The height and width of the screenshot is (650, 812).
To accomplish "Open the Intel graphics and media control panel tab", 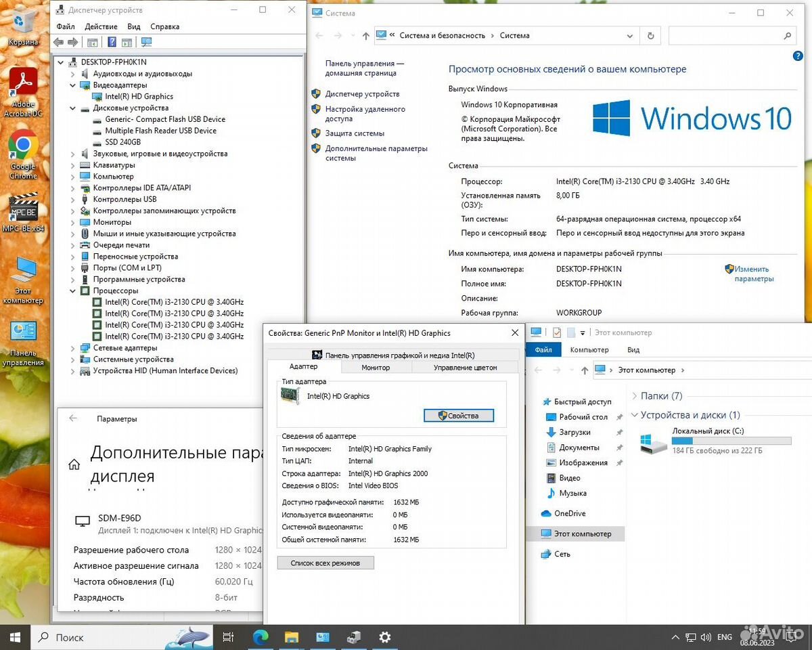I will point(393,355).
